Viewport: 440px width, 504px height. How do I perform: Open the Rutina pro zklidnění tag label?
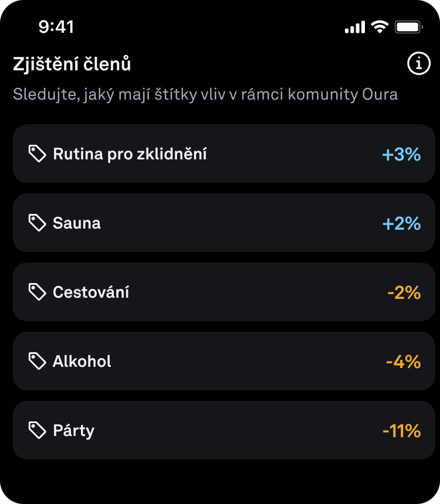(130, 154)
